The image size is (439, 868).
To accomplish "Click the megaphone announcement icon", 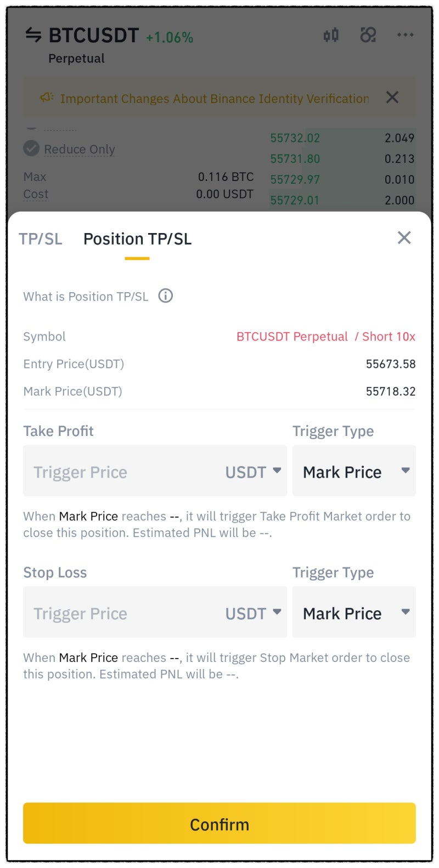I will coord(46,98).
